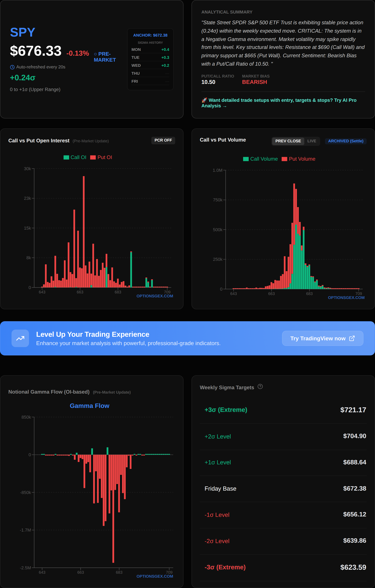Click the external link icon on TradingView button
The height and width of the screenshot is (588, 375).
coord(352,338)
